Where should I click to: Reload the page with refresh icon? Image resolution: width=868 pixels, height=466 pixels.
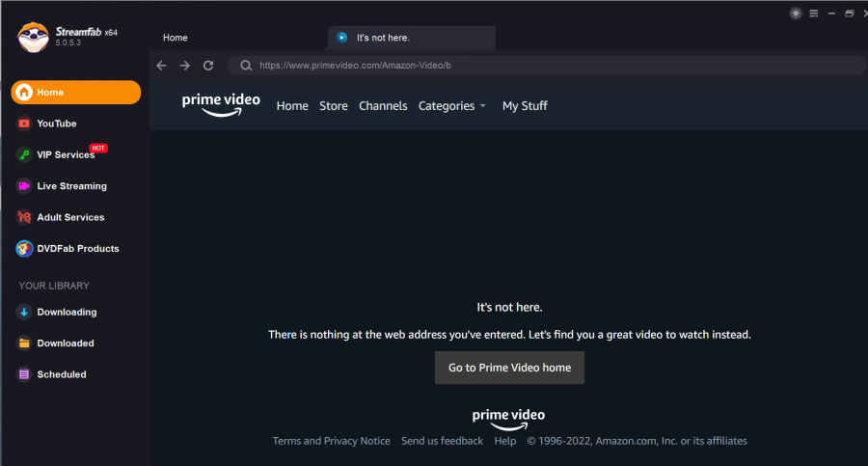pos(208,66)
